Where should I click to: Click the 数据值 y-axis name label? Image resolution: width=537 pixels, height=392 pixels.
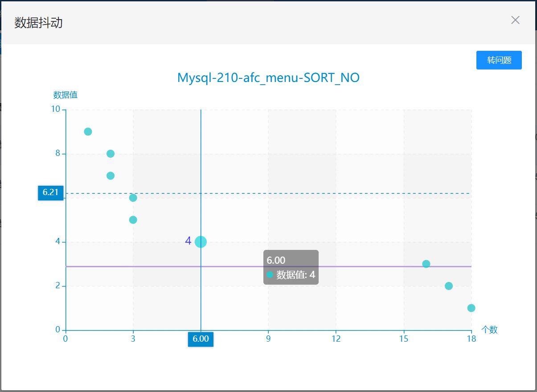pyautogui.click(x=66, y=95)
